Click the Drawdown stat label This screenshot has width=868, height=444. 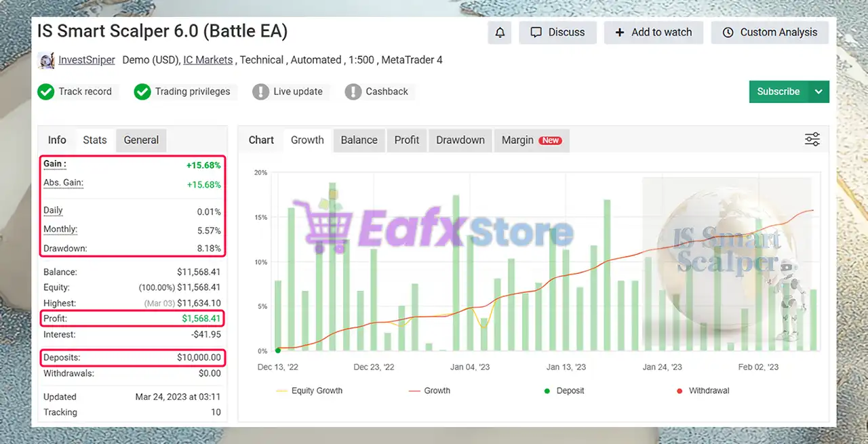tap(65, 248)
